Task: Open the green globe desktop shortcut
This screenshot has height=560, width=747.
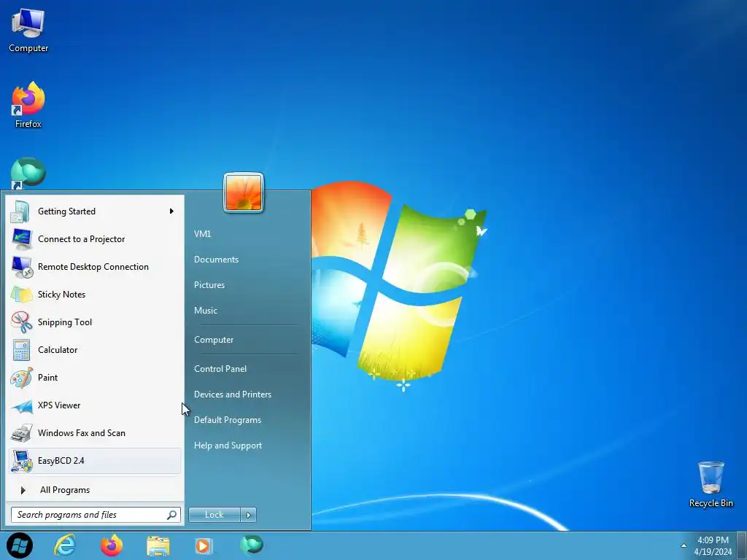Action: coord(28,173)
